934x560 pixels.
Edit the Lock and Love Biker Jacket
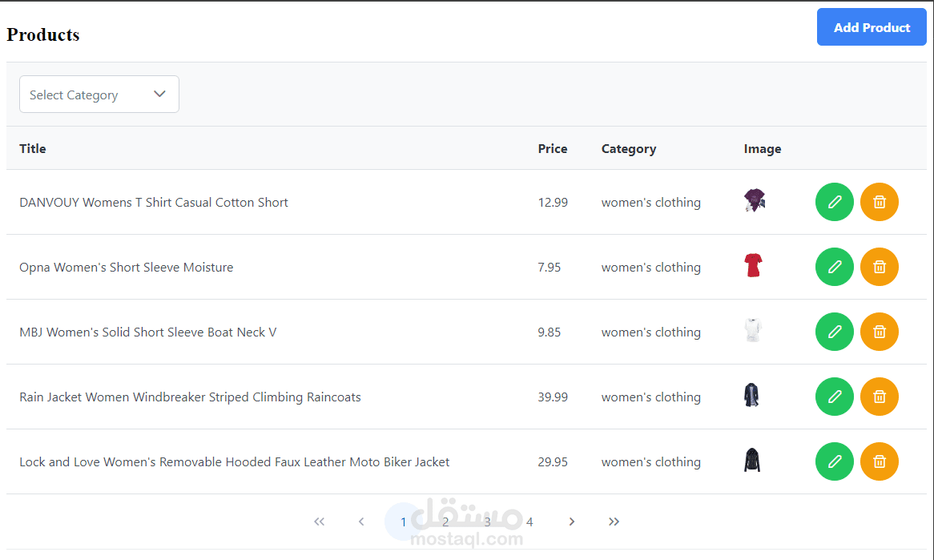click(x=834, y=461)
